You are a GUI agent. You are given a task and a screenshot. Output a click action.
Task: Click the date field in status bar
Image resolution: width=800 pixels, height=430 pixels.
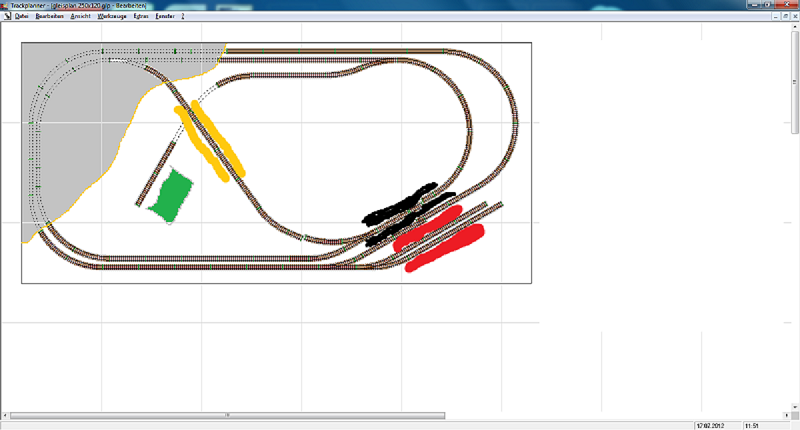point(716,424)
